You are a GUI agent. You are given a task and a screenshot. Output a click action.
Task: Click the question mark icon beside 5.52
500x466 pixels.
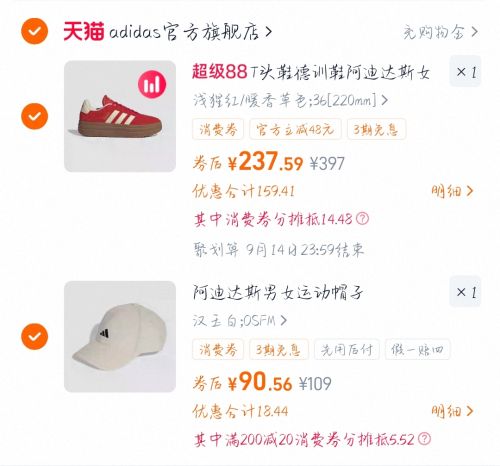pyautogui.click(x=424, y=439)
